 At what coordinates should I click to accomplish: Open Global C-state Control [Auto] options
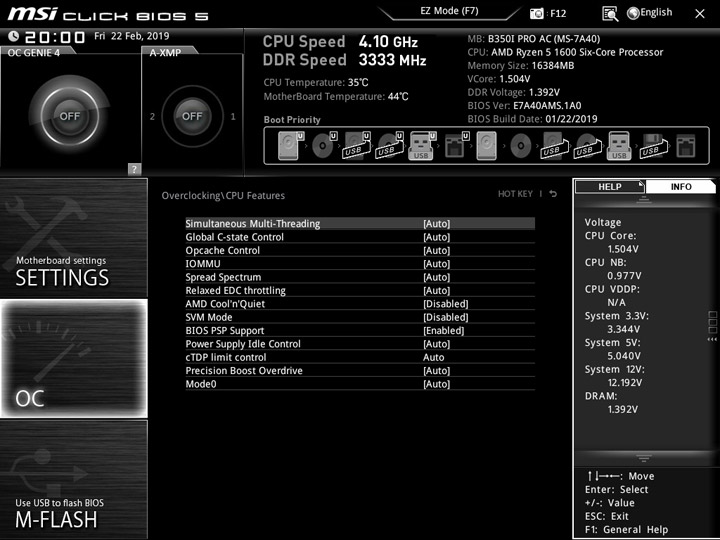pyautogui.click(x=436, y=237)
